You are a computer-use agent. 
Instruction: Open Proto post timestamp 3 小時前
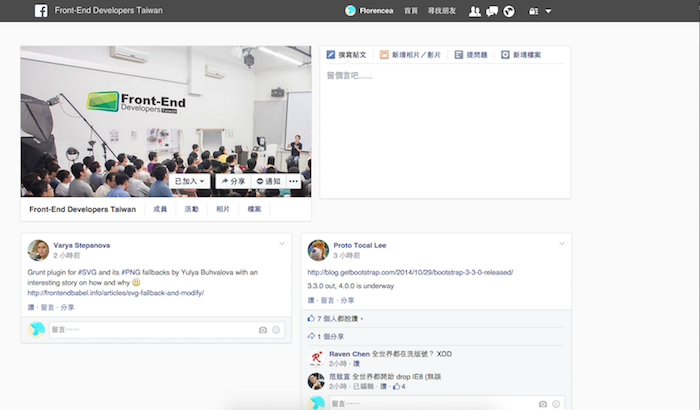click(x=347, y=255)
